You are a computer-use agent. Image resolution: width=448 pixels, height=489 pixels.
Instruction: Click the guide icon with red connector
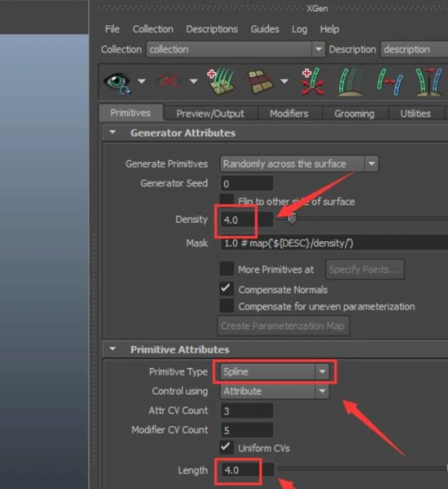tap(390, 82)
